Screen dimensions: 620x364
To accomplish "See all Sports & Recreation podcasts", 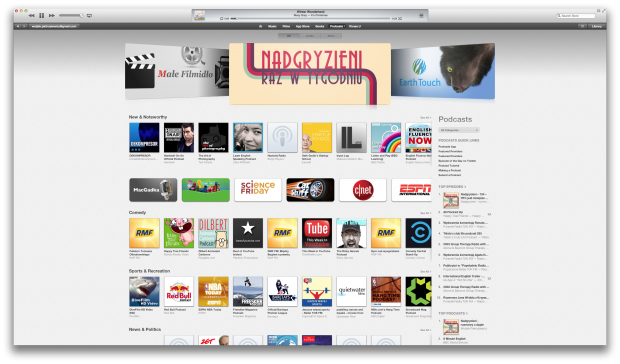I will 425,272.
